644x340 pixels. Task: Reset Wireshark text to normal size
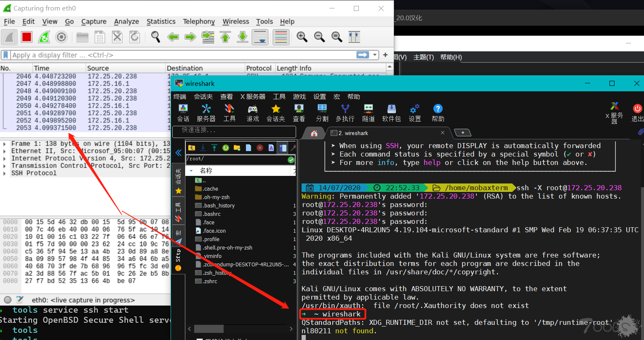pos(337,37)
